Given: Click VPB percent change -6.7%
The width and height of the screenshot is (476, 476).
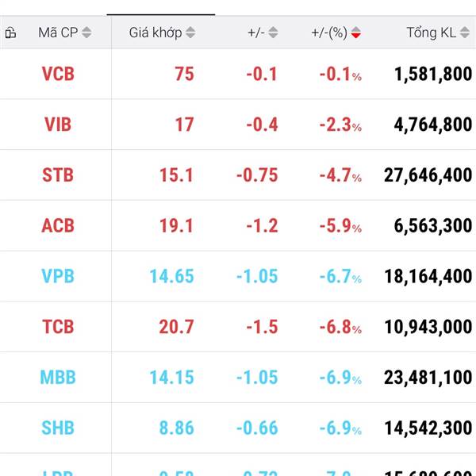Looking at the screenshot, I should (340, 276).
